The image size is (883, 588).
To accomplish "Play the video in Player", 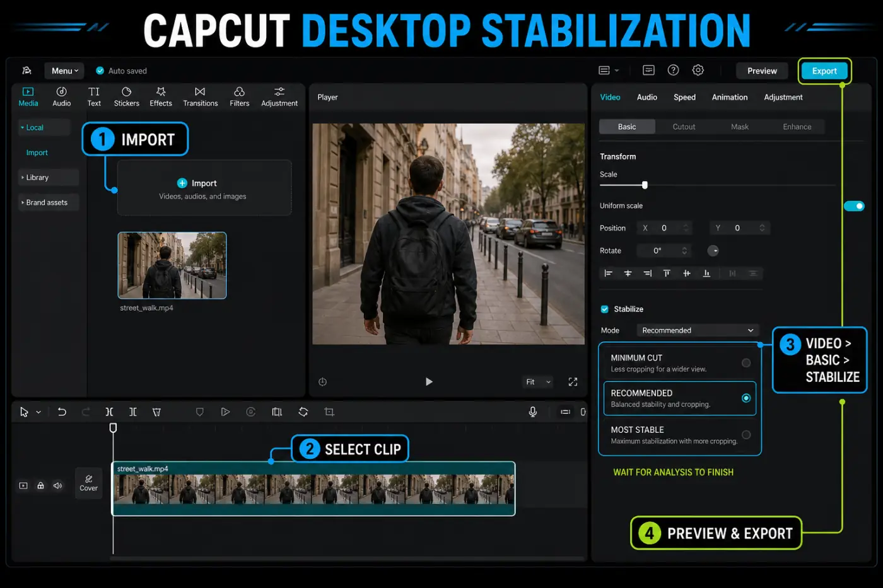I will 429,381.
